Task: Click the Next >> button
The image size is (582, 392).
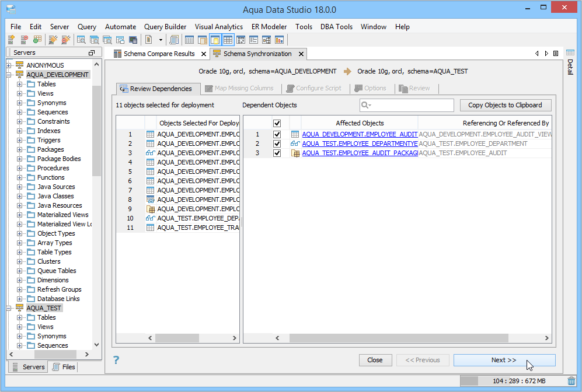Action: pos(504,360)
